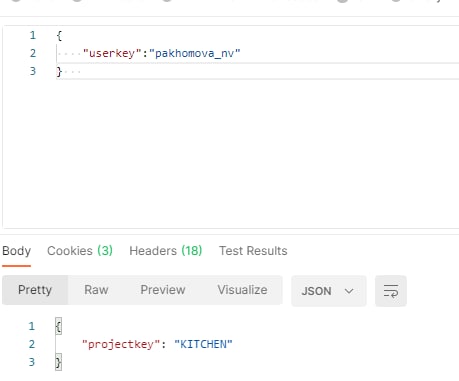The width and height of the screenshot is (459, 381).
Task: Click the highlighted closing brace in the response
Action: point(58,362)
